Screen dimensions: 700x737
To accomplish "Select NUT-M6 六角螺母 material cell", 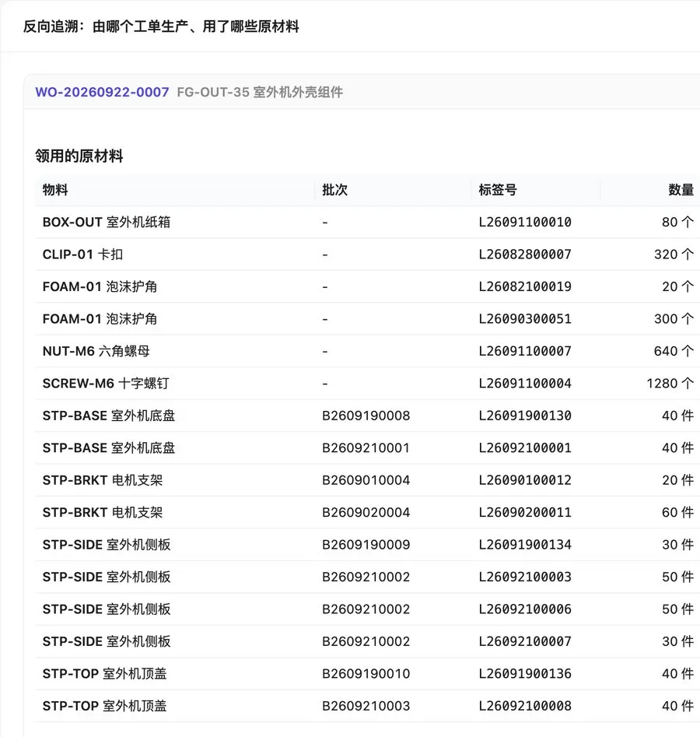I will pos(96,351).
